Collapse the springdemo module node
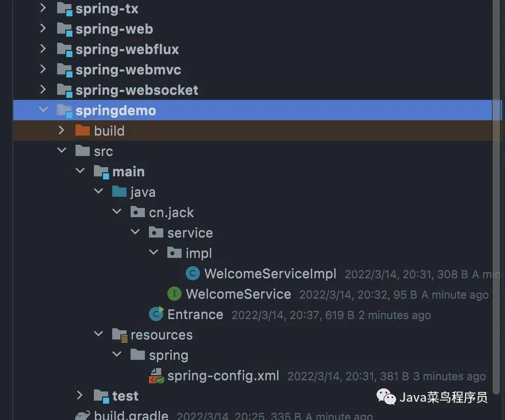 [x=43, y=110]
